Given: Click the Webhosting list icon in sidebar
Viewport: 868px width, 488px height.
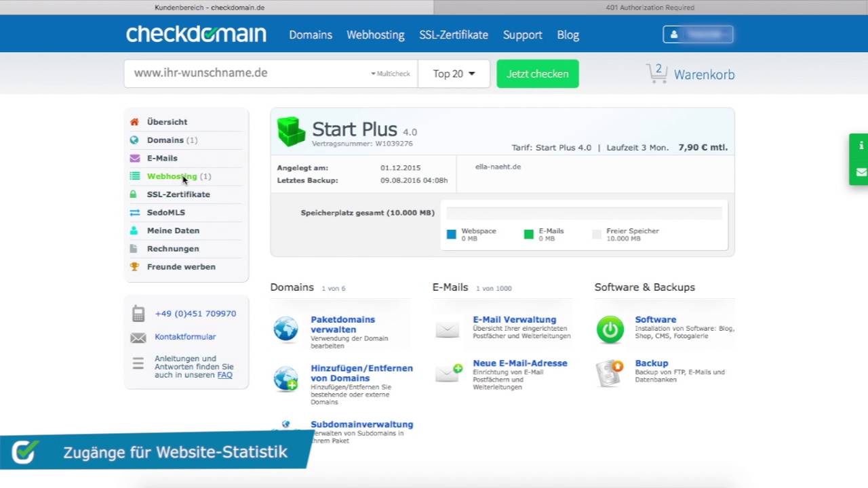Looking at the screenshot, I should (134, 176).
